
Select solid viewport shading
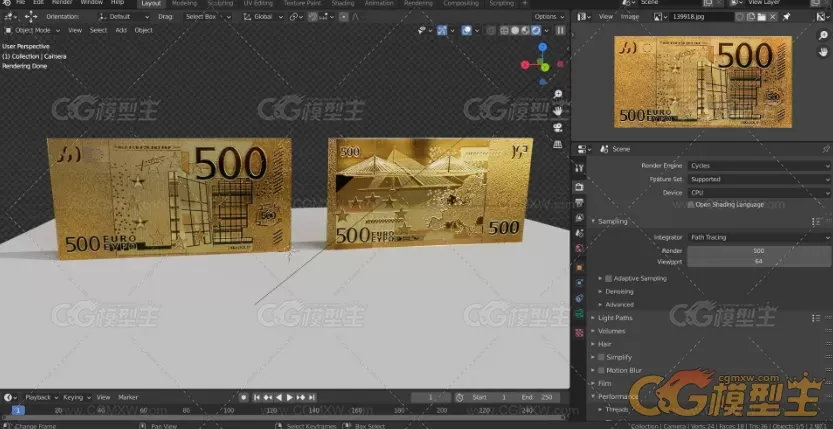pyautogui.click(x=515, y=30)
